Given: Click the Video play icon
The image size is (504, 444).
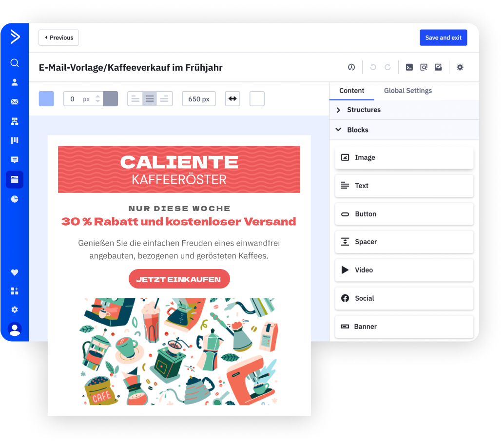Looking at the screenshot, I should coord(345,270).
